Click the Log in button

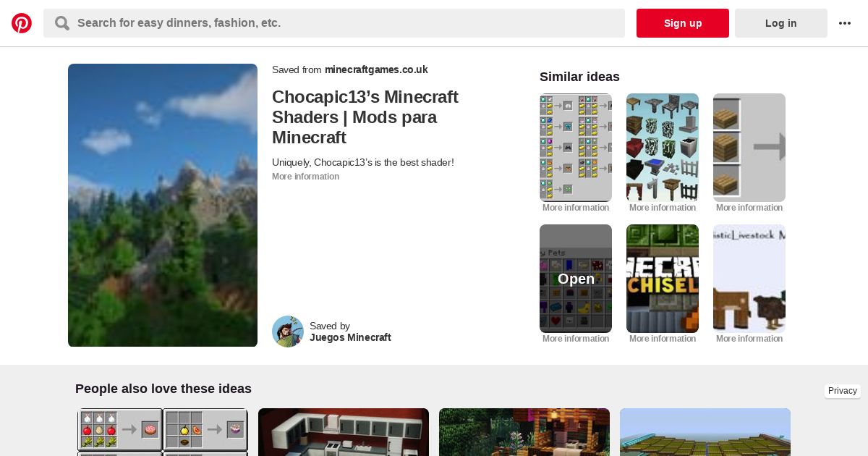coord(781,23)
